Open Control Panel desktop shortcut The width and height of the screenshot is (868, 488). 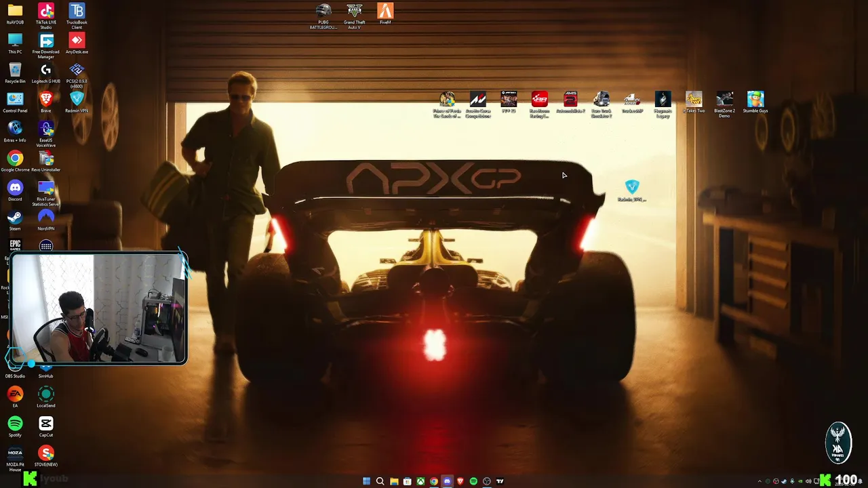[15, 102]
